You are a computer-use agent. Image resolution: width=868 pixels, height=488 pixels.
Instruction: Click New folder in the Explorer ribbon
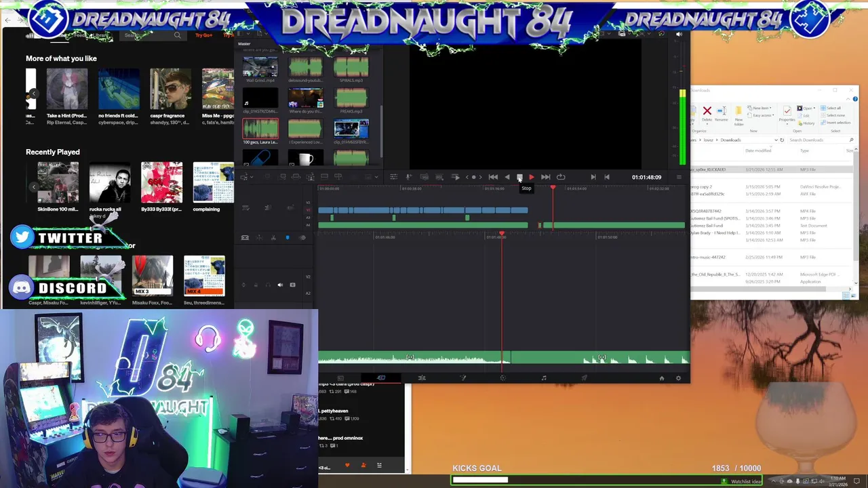coord(739,116)
